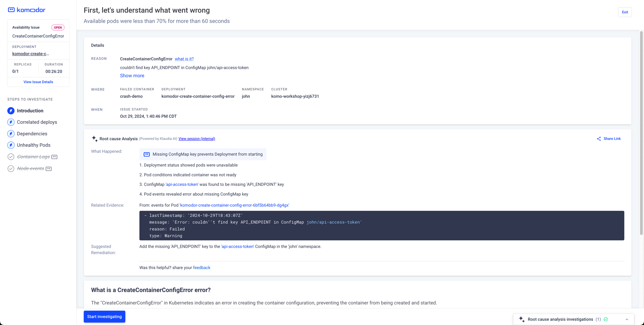This screenshot has width=644, height=325.
Task: Click john/api-access-token in the code block
Action: point(334,222)
